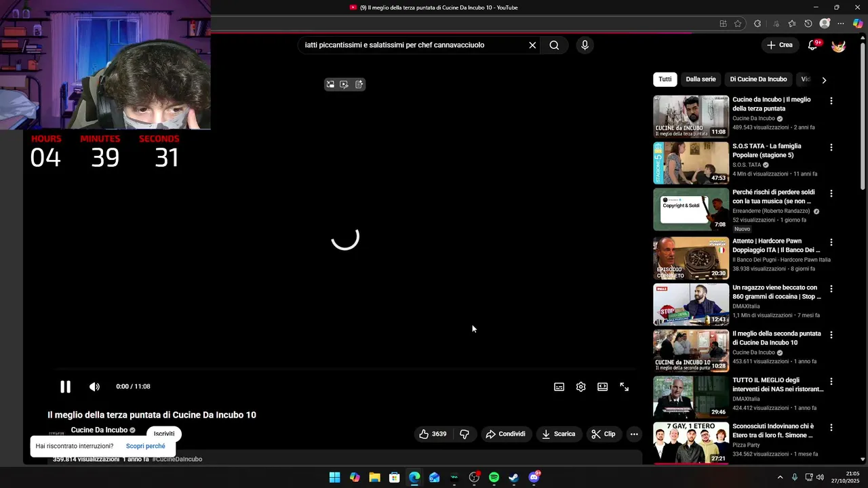The width and height of the screenshot is (868, 488).
Task: Toggle subtitles on the player
Action: 559,387
